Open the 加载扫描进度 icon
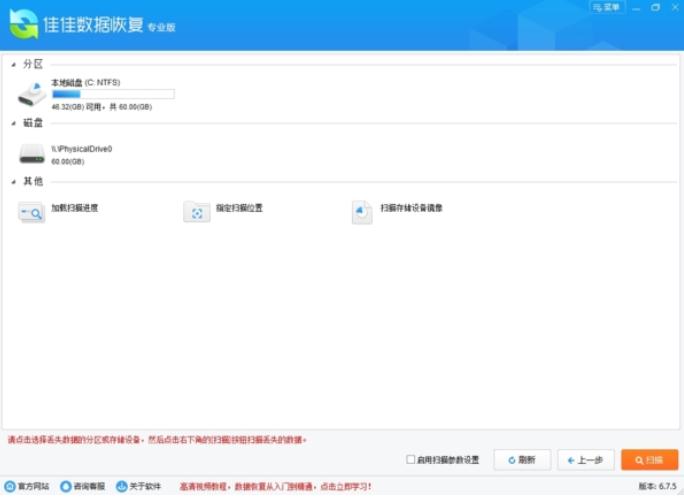684x499 pixels. pos(31,212)
